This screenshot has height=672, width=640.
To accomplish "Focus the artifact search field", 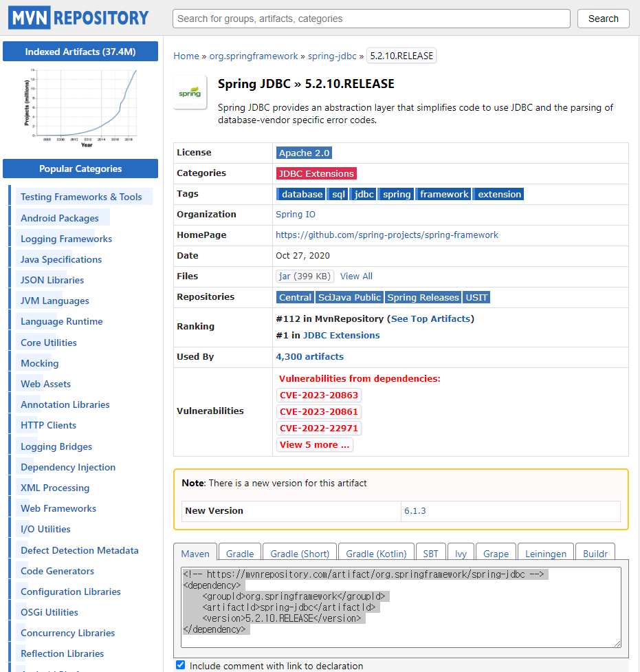I will [371, 19].
